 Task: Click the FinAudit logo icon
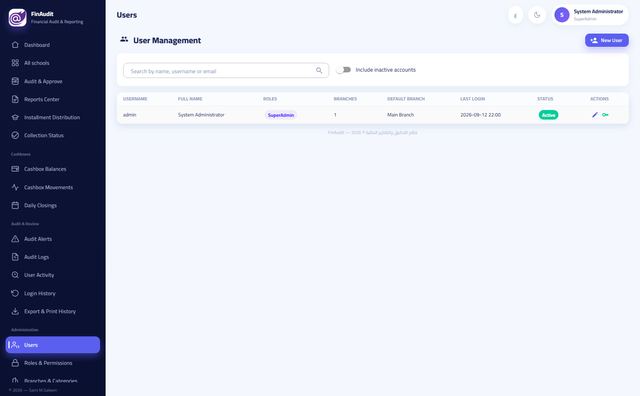(x=17, y=18)
